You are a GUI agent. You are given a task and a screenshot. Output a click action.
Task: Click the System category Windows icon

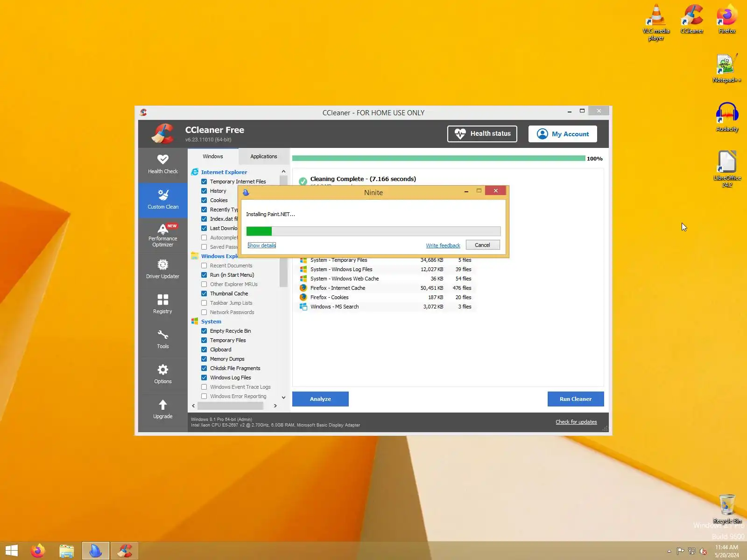195,322
